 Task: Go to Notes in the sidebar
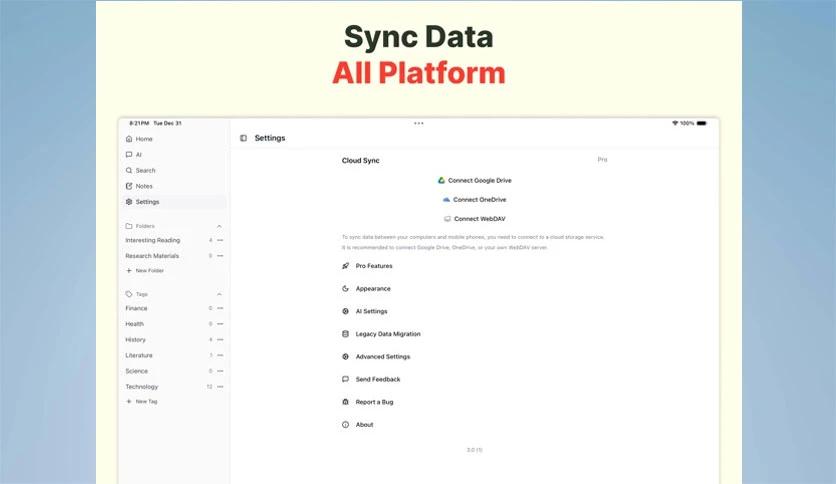[144, 186]
